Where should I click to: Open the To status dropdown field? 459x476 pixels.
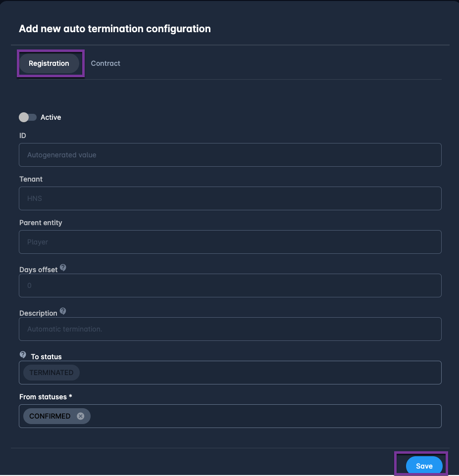click(x=257, y=373)
